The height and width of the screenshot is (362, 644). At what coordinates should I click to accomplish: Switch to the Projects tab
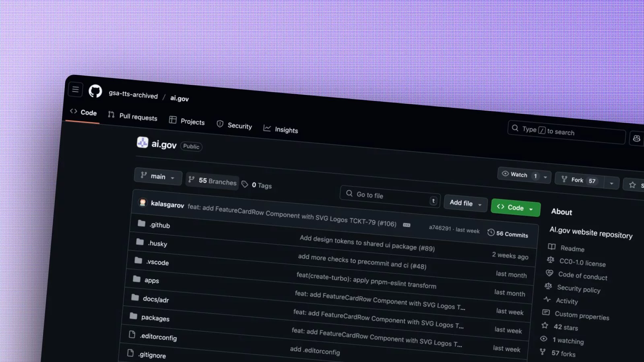[187, 121]
